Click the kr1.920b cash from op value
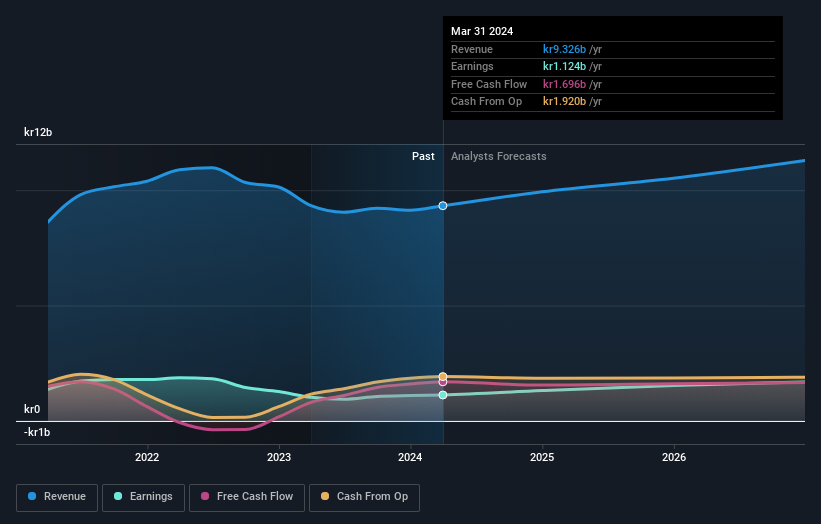This screenshot has height=524, width=821. [564, 102]
